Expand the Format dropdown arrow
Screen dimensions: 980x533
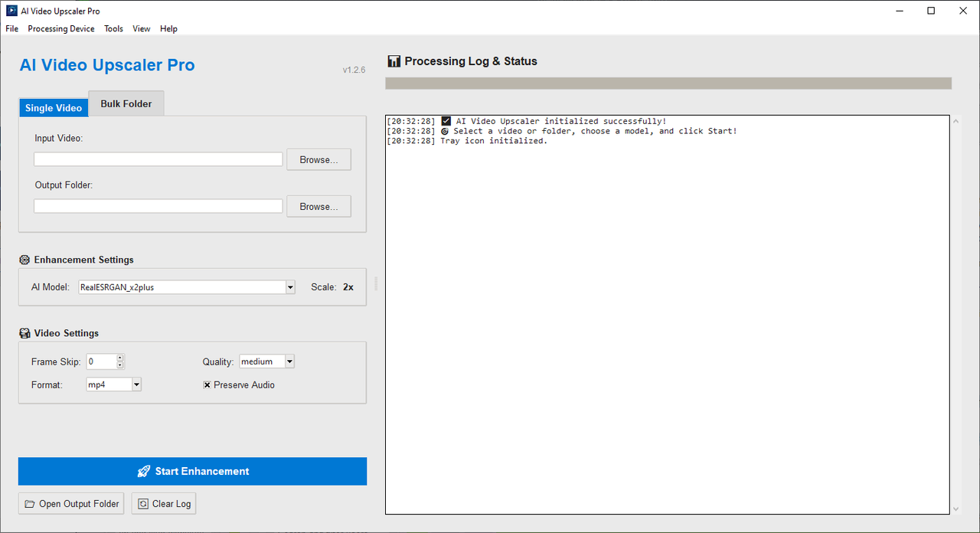click(x=136, y=385)
